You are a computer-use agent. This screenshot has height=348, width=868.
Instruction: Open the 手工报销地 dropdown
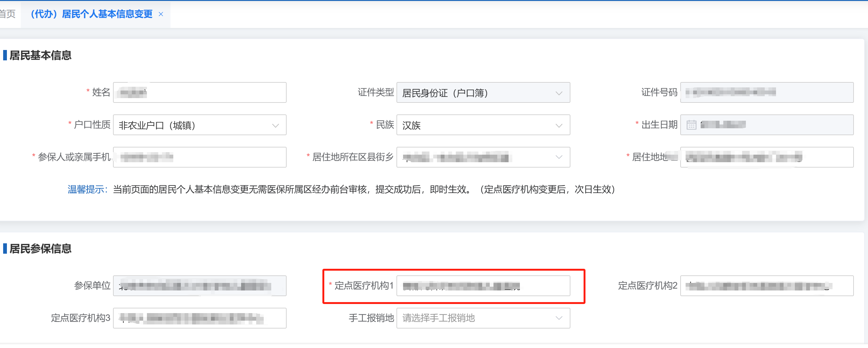pyautogui.click(x=483, y=318)
